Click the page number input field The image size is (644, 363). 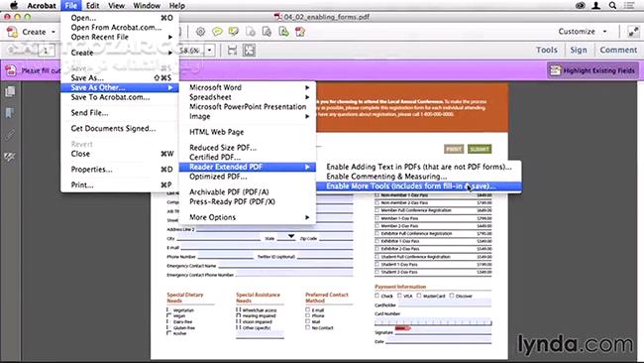(47, 51)
